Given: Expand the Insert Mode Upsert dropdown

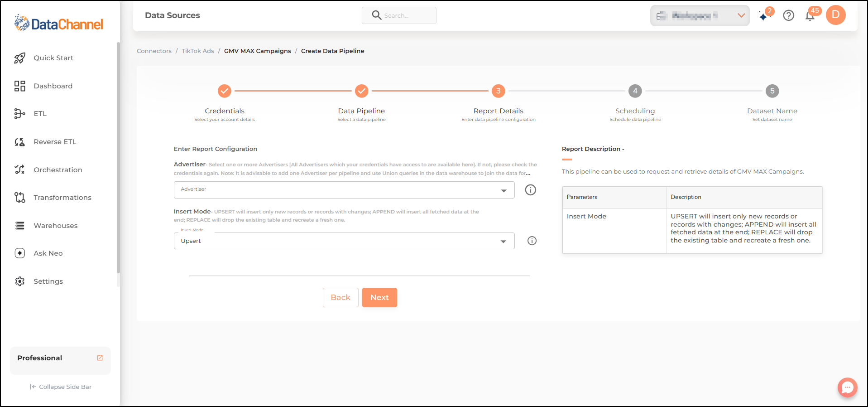Looking at the screenshot, I should (344, 241).
